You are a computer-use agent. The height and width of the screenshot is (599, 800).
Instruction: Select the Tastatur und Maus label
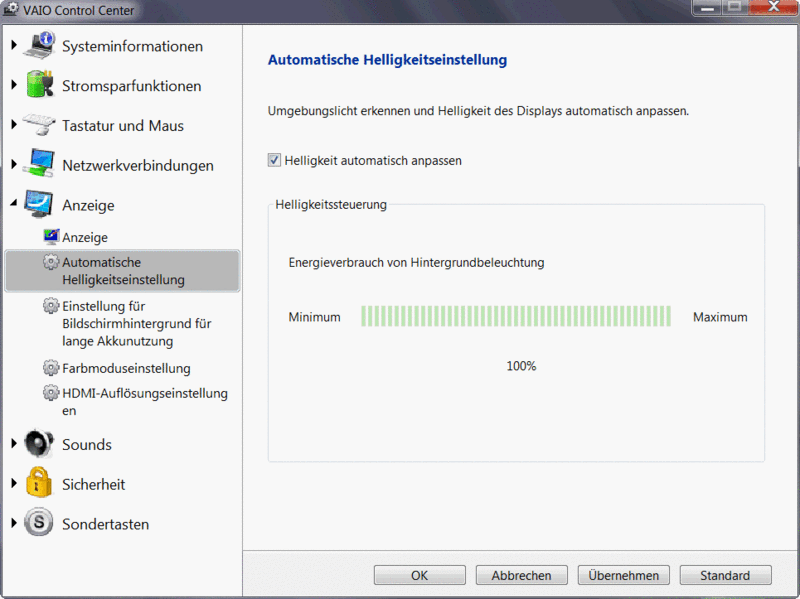[x=122, y=126]
